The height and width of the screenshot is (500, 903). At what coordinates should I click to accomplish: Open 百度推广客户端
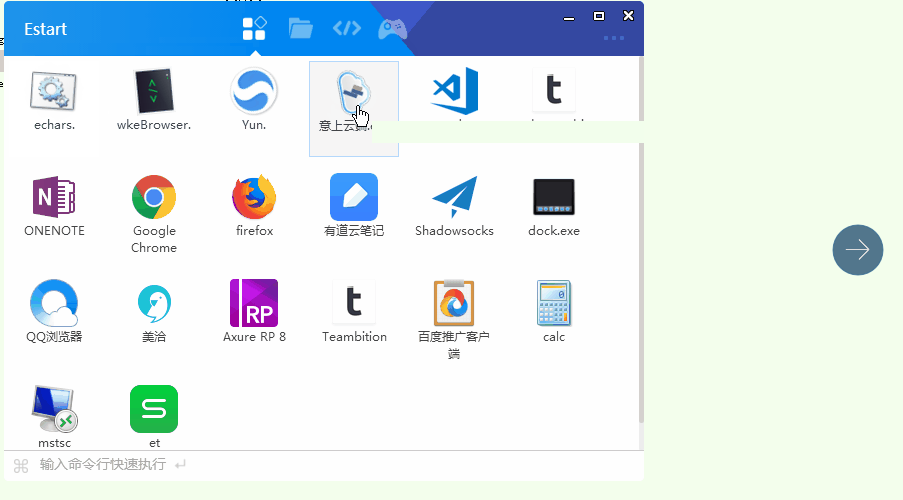454,303
